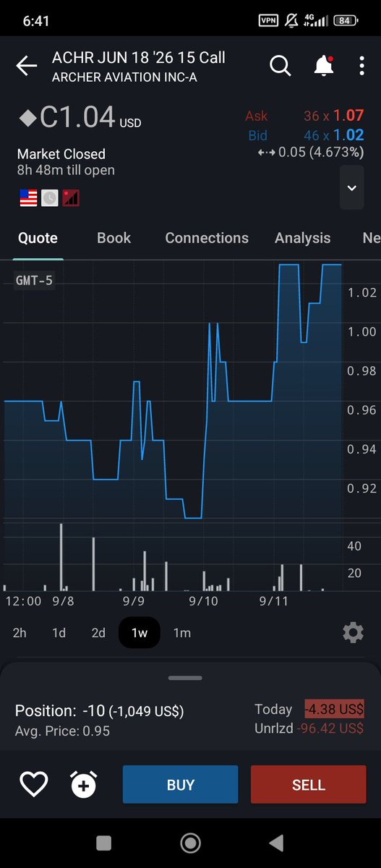The height and width of the screenshot is (868, 381).
Task: Select the 2d chart range
Action: click(x=98, y=633)
